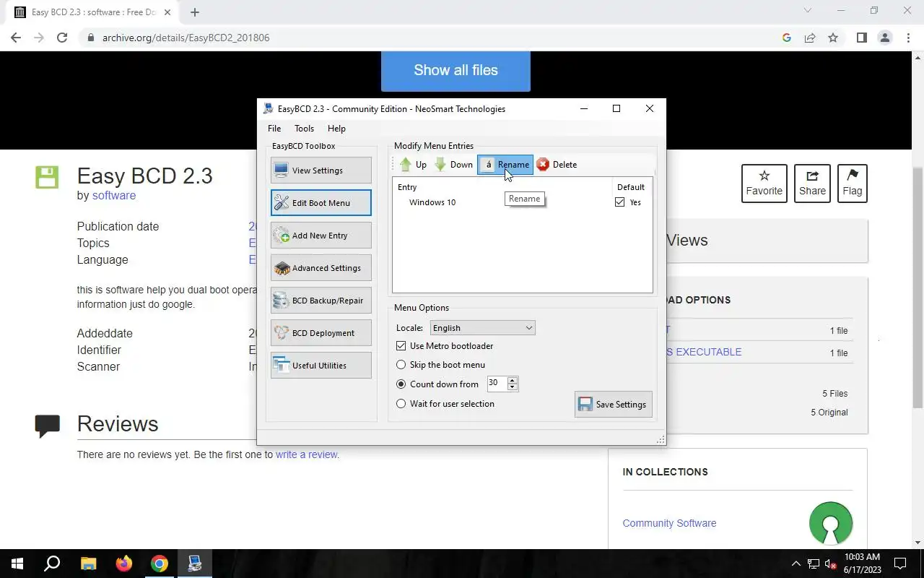
Task: Bookmark this page with star icon
Action: 833,38
